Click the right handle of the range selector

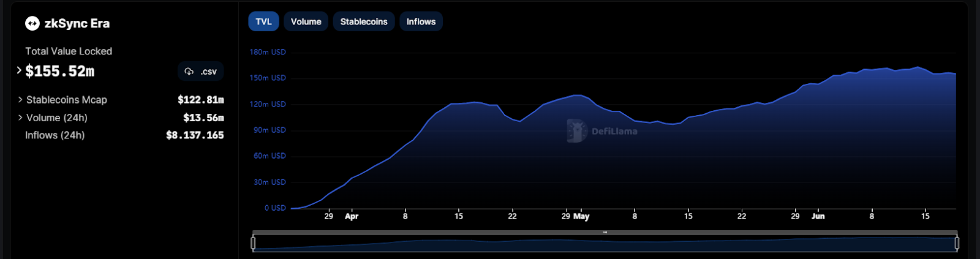pyautogui.click(x=957, y=243)
